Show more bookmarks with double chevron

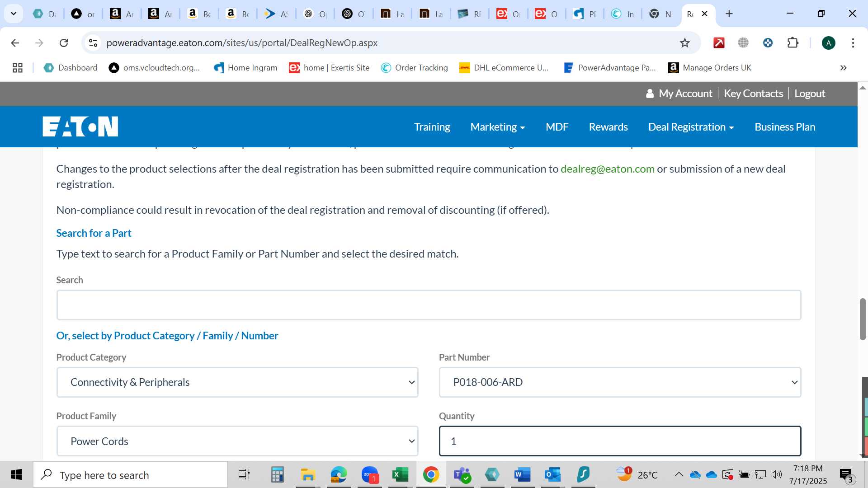point(844,68)
